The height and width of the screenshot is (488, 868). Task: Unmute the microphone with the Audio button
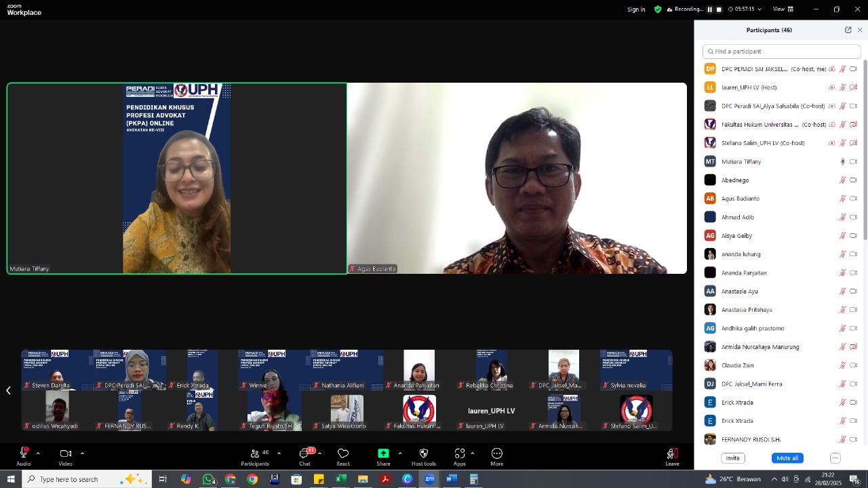point(24,457)
